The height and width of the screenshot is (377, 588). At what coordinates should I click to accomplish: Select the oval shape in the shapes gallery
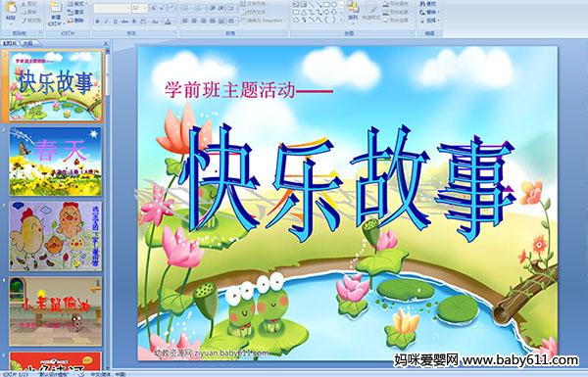[x=334, y=4]
